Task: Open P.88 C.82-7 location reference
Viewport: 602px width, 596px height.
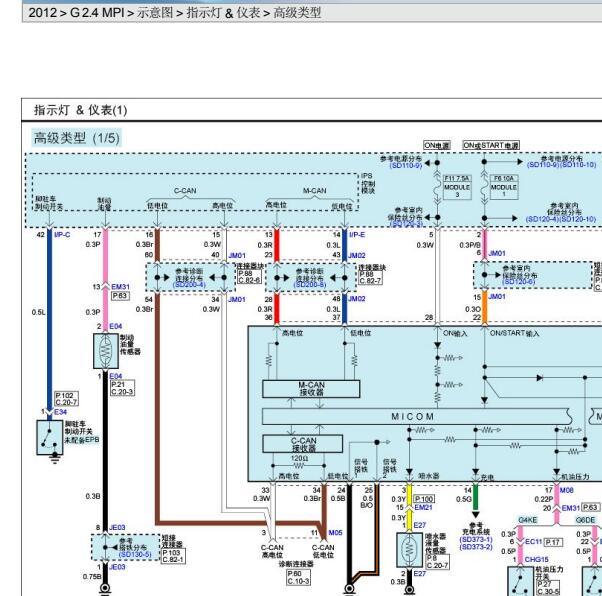Action: (370, 277)
